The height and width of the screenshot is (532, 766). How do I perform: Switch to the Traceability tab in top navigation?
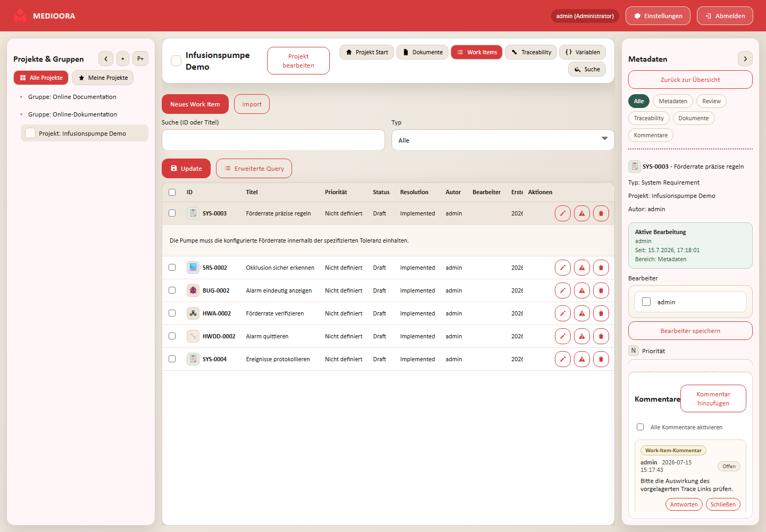pyautogui.click(x=531, y=52)
